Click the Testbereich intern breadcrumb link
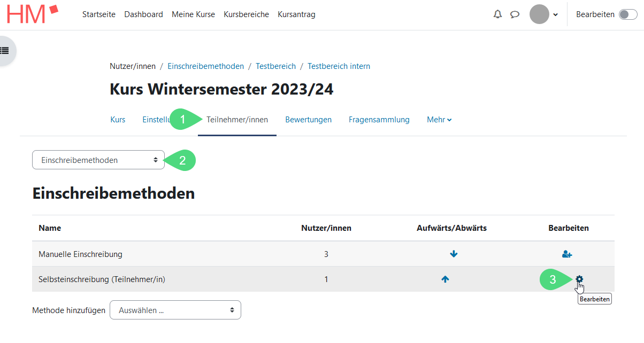 coord(339,66)
